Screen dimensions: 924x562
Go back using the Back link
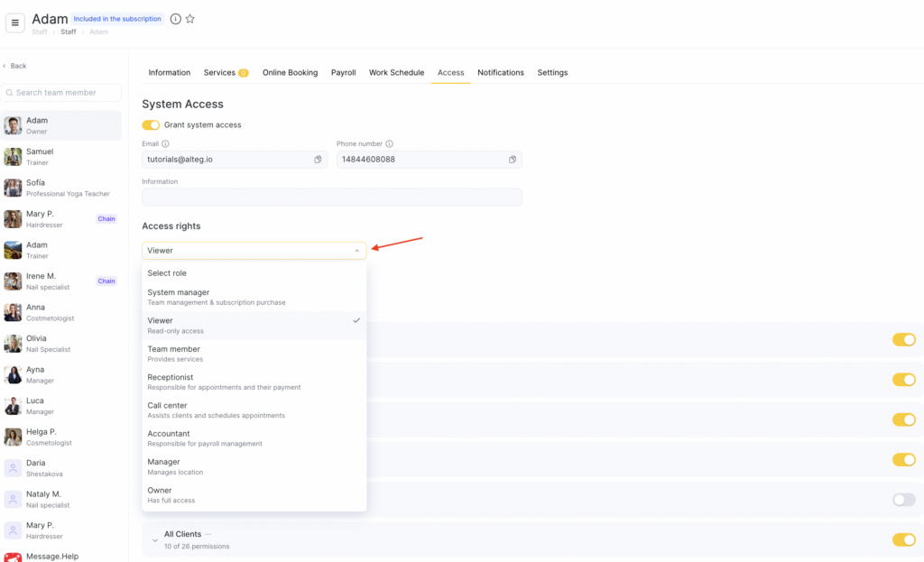(15, 66)
